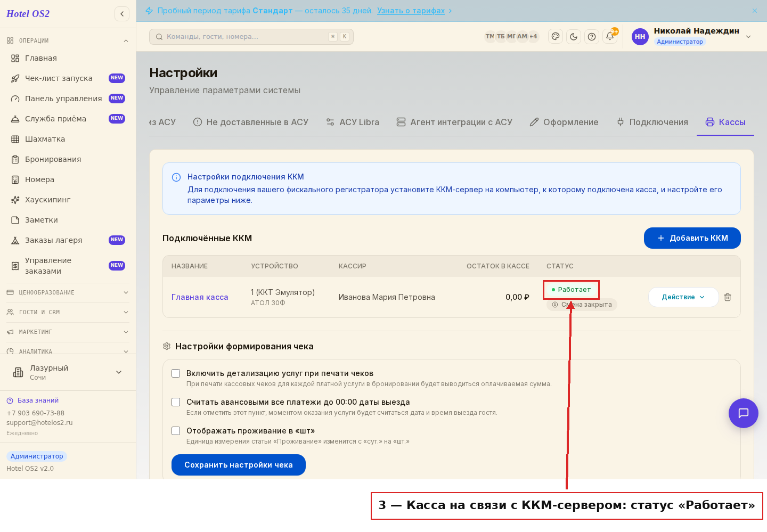
Task: Open Главная in sidebar
Action: point(68,58)
